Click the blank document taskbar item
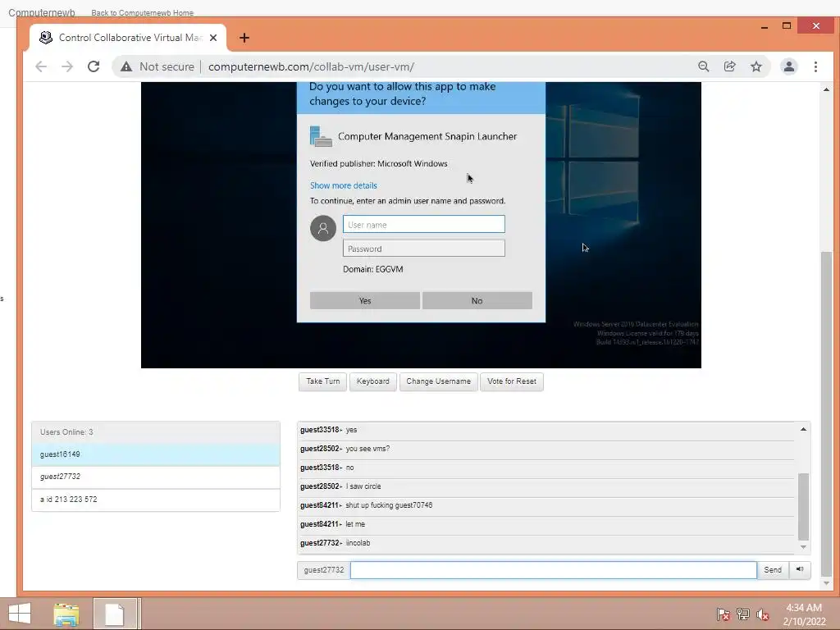 coord(115,614)
